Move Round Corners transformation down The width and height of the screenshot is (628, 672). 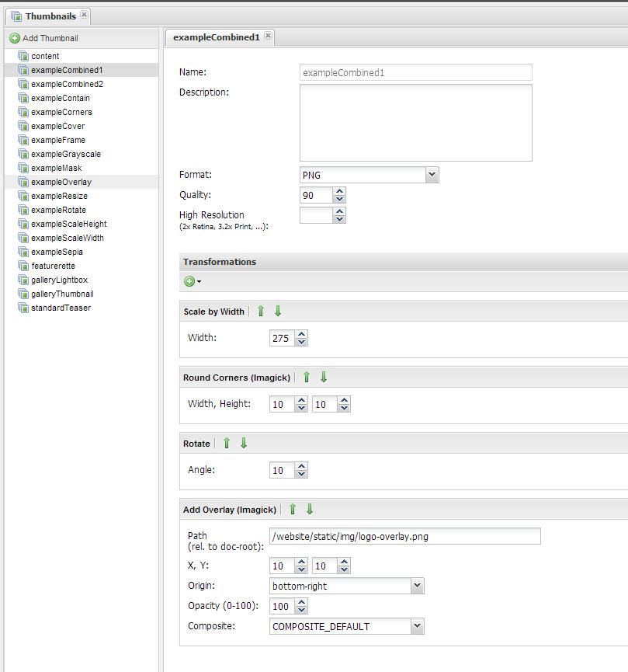point(324,378)
